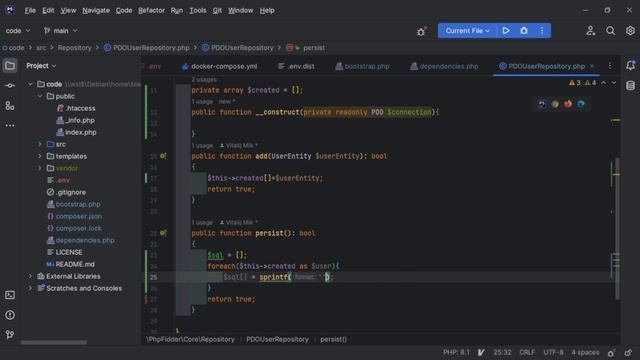Click persist breadcrumb in navigation bar

(314, 48)
